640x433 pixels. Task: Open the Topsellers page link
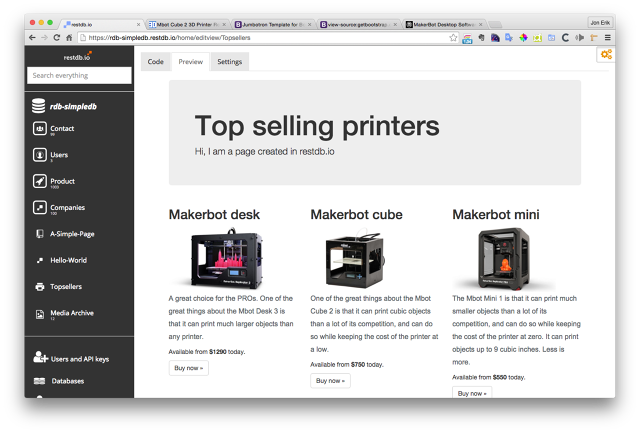pyautogui.click(x=66, y=287)
